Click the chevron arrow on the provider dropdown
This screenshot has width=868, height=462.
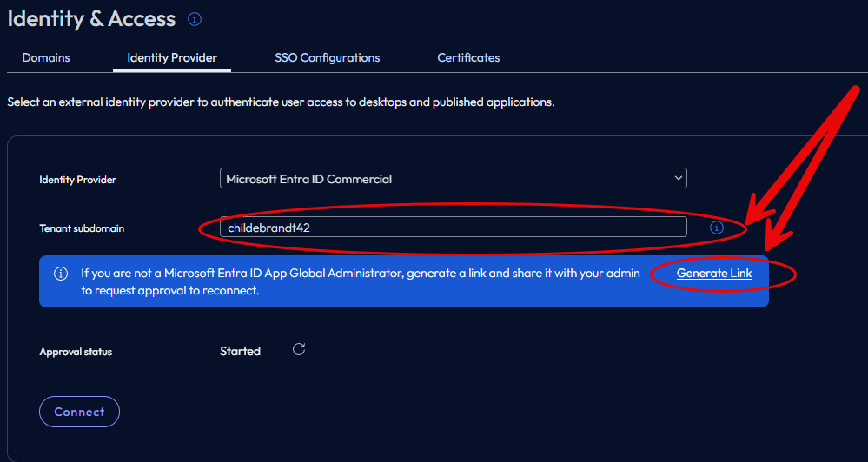678,179
